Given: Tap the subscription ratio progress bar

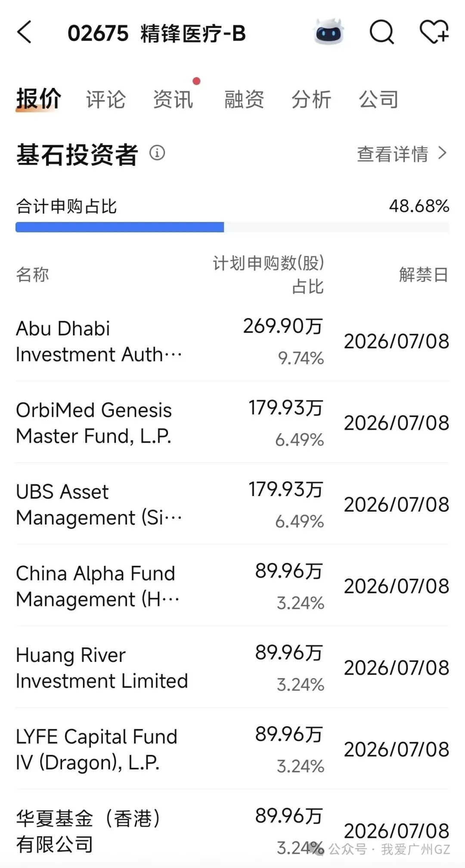Looking at the screenshot, I should [x=232, y=227].
